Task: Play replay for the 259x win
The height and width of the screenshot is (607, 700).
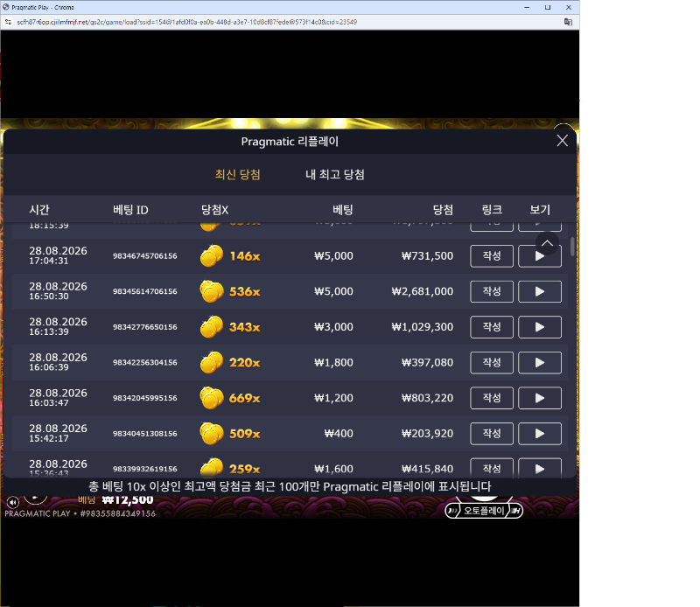Action: pos(540,468)
